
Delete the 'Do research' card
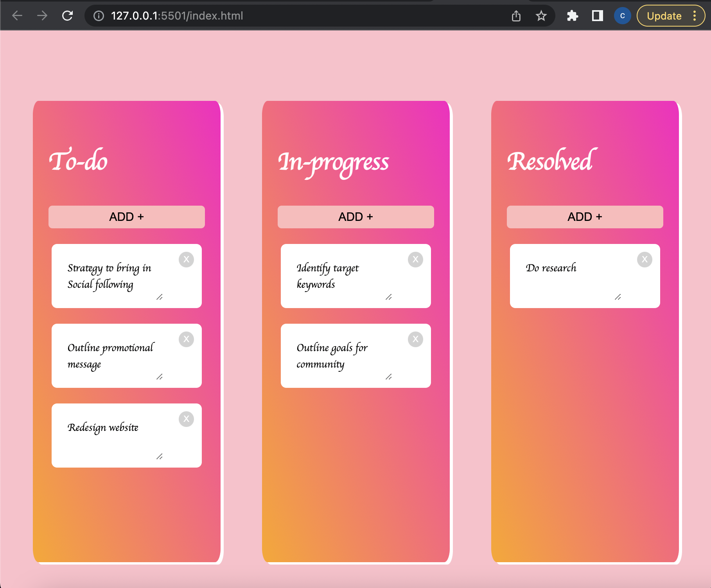coord(645,259)
